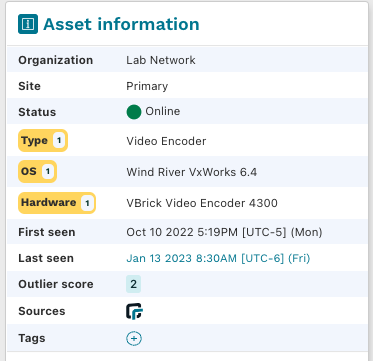
Task: Click the Last seen label
Action: click(x=46, y=258)
